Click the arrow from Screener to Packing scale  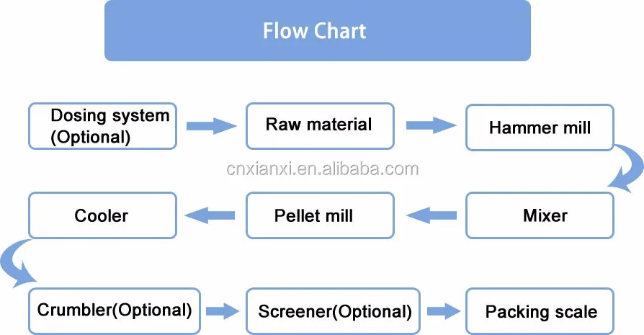(x=442, y=311)
